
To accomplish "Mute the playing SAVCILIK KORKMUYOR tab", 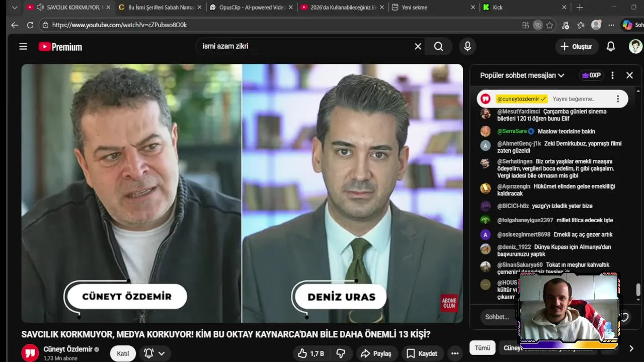I will click(40, 8).
